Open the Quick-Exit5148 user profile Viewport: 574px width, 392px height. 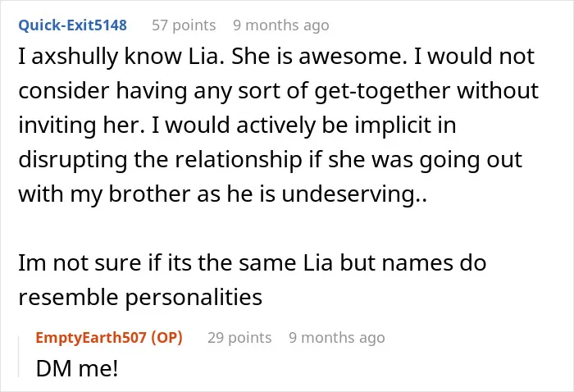pos(72,25)
